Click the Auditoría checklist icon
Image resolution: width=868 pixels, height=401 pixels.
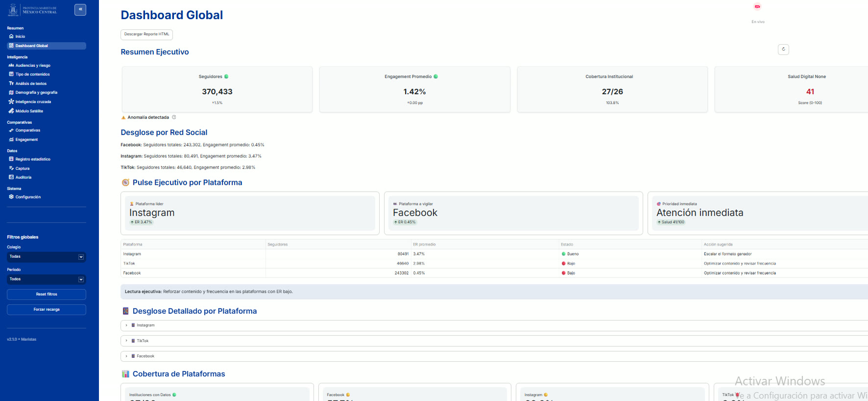(x=11, y=177)
